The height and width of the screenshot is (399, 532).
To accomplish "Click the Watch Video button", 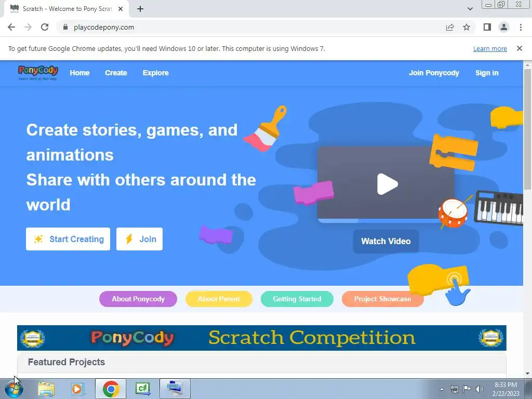I will pos(386,241).
